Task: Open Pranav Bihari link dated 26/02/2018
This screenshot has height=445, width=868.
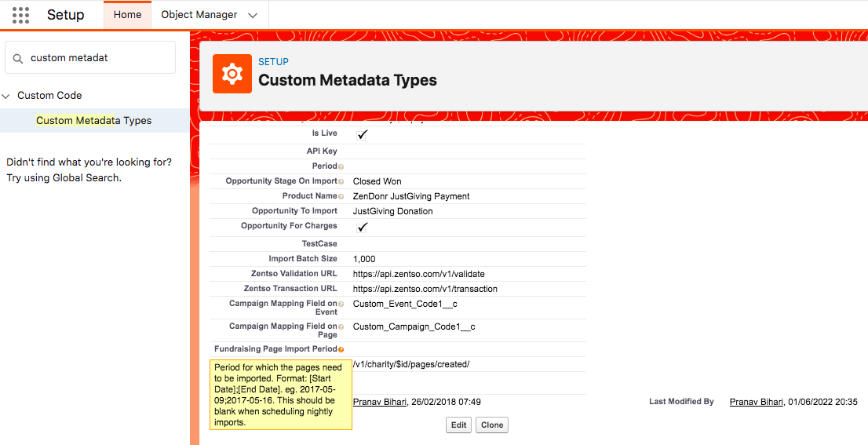Action: (x=380, y=402)
